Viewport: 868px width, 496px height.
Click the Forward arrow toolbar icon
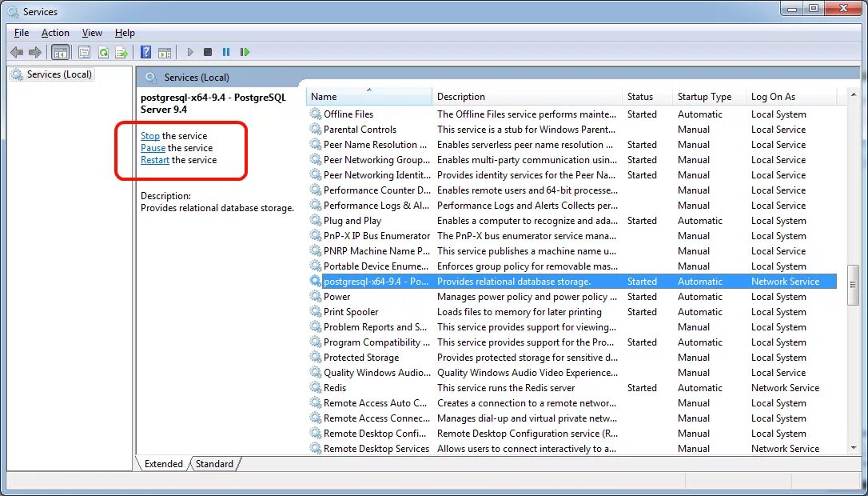[x=35, y=52]
